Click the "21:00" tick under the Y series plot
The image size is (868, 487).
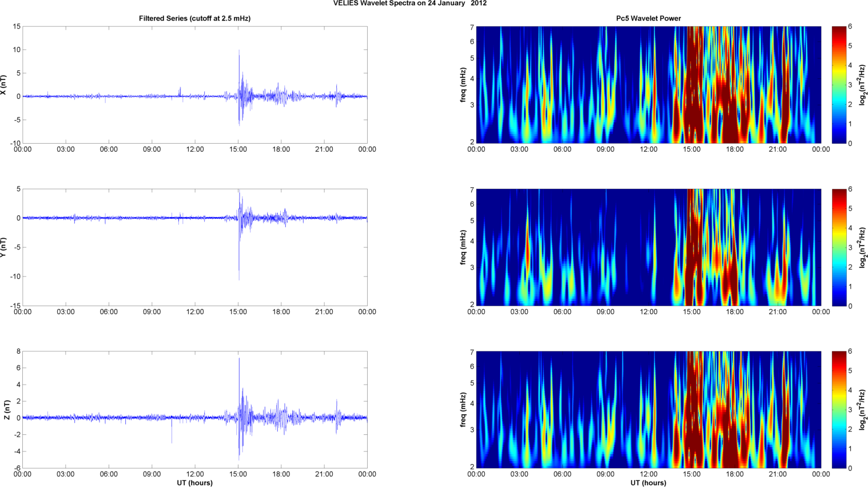pos(324,312)
